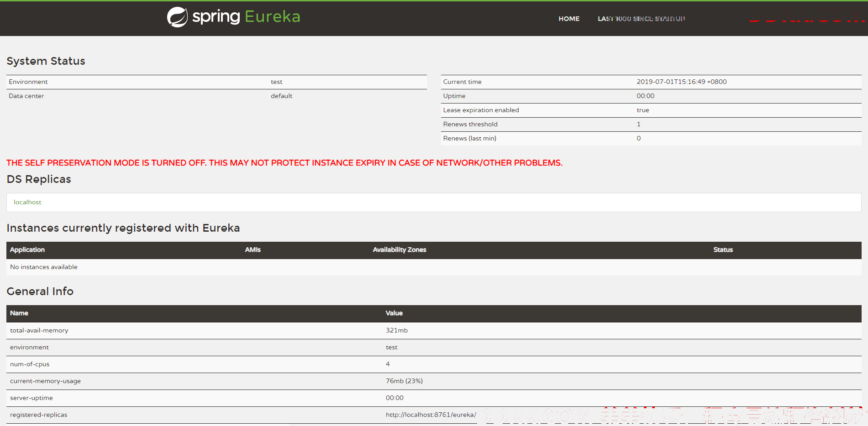Click the green Eureka brand text
868x426 pixels.
coord(273,17)
